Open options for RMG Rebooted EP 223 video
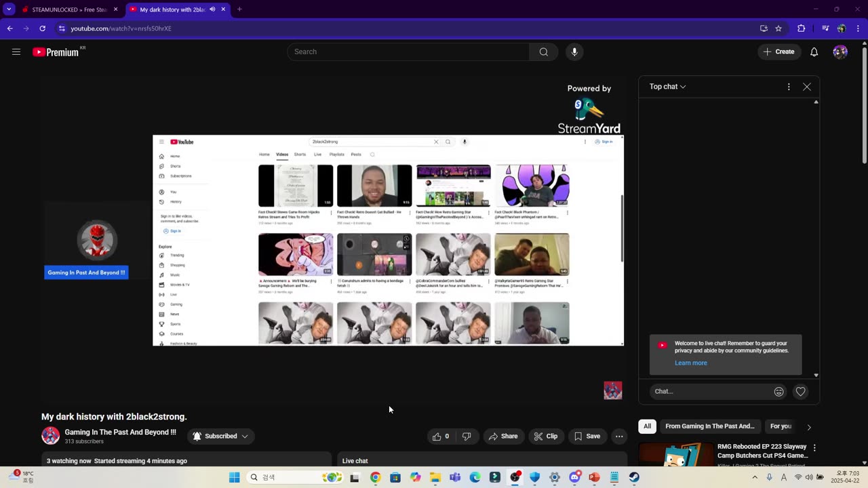The height and width of the screenshot is (488, 868). [x=814, y=448]
